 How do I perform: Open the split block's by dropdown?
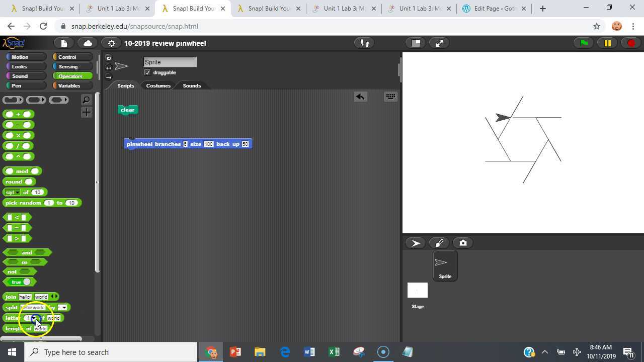(x=64, y=307)
